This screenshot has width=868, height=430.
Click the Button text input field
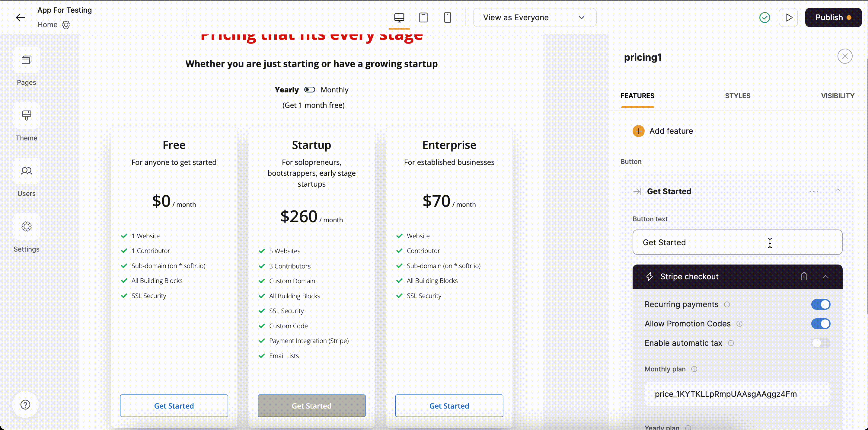click(737, 242)
